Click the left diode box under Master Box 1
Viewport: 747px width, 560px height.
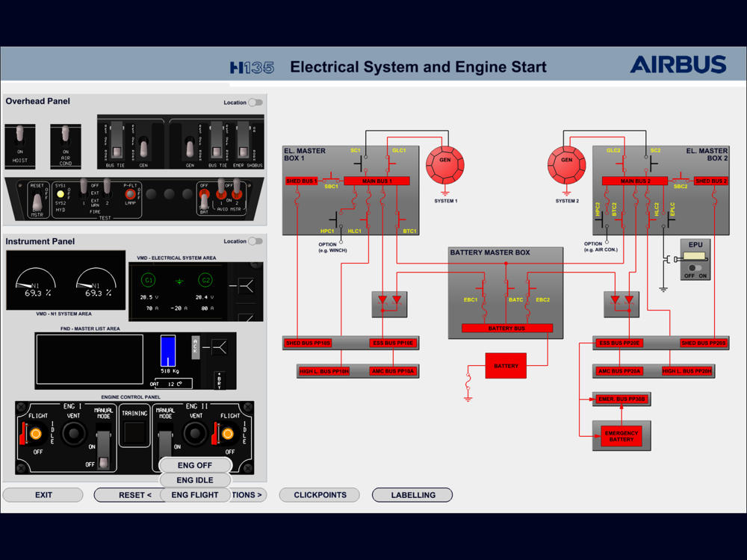click(390, 305)
